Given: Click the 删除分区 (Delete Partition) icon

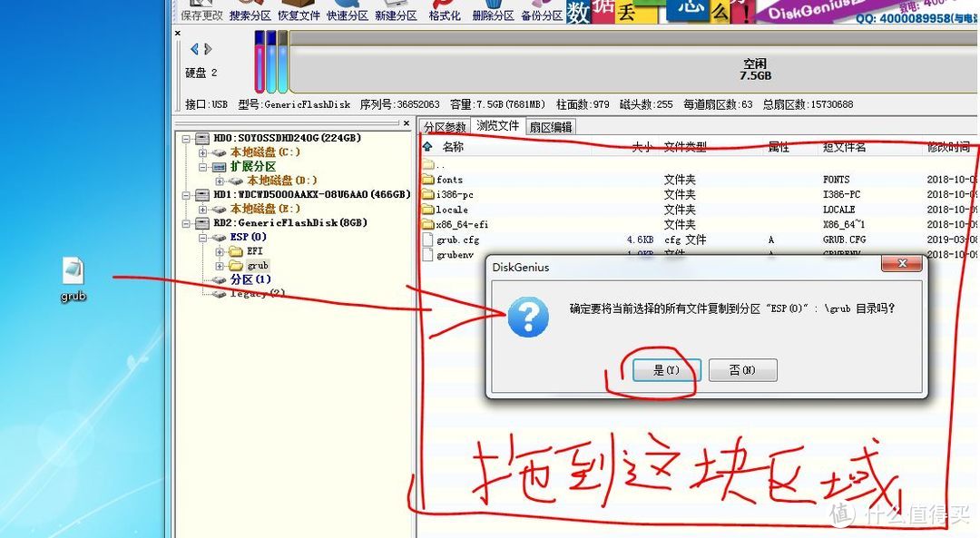Looking at the screenshot, I should [x=492, y=11].
